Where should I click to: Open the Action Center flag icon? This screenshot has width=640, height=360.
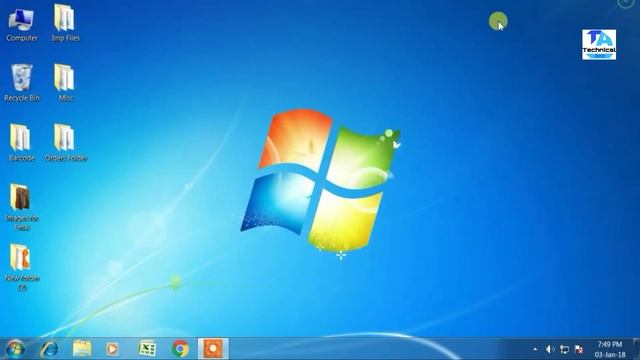coord(579,349)
